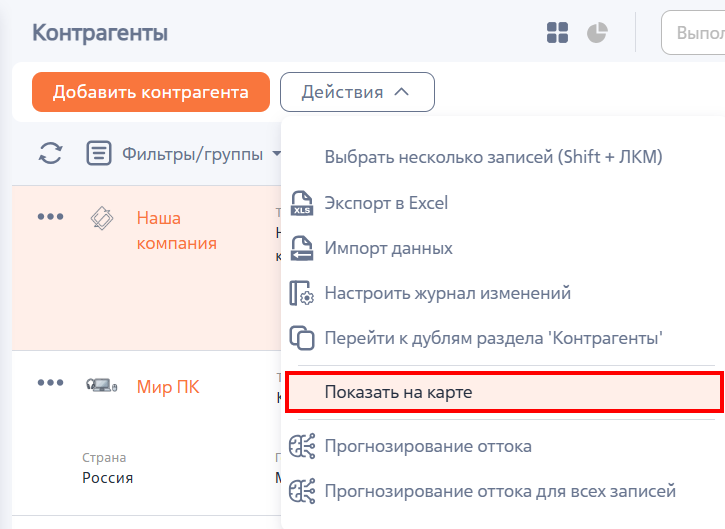Open the Наша компания record link
Image resolution: width=725 pixels, height=529 pixels.
pos(177,230)
